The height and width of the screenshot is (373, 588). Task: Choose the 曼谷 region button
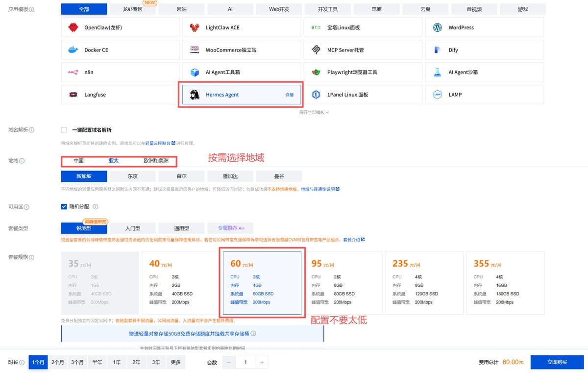point(279,176)
